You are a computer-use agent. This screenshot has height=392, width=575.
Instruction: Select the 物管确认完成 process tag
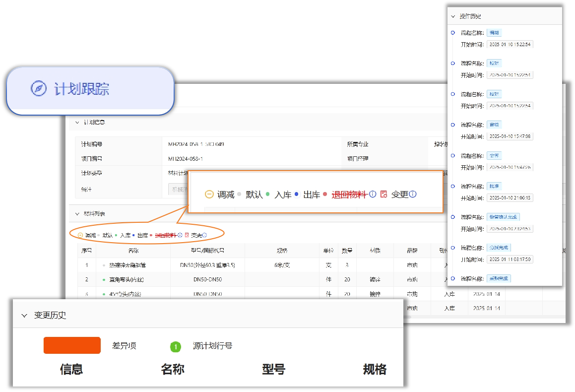coord(503,217)
